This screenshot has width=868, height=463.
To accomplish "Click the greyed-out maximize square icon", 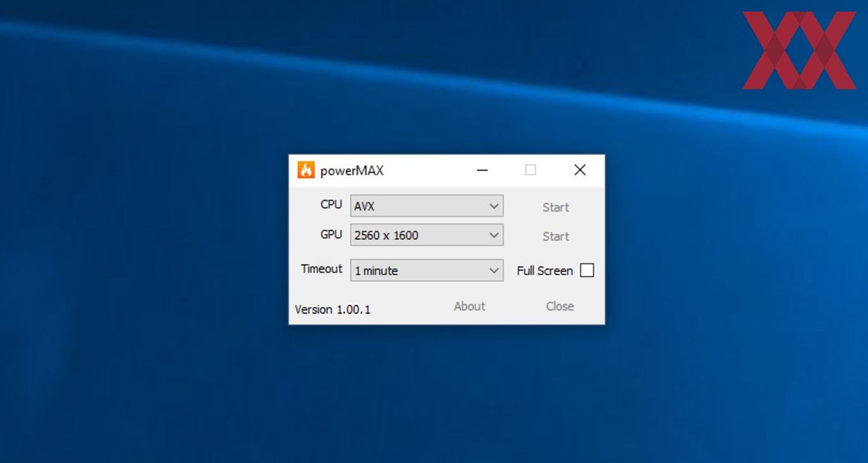I will [x=530, y=170].
